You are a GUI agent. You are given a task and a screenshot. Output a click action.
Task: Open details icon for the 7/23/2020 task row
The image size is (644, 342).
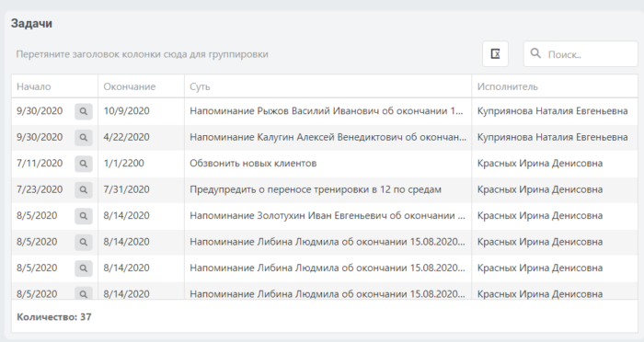point(84,189)
